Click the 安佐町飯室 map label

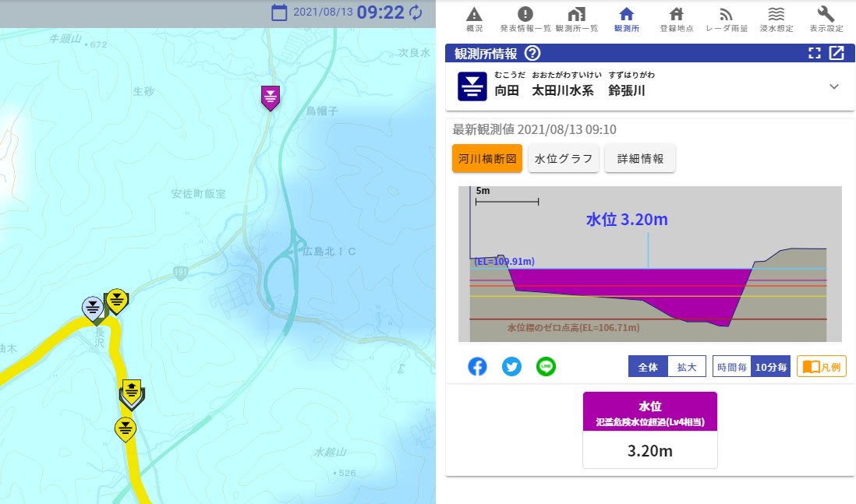[x=198, y=194]
